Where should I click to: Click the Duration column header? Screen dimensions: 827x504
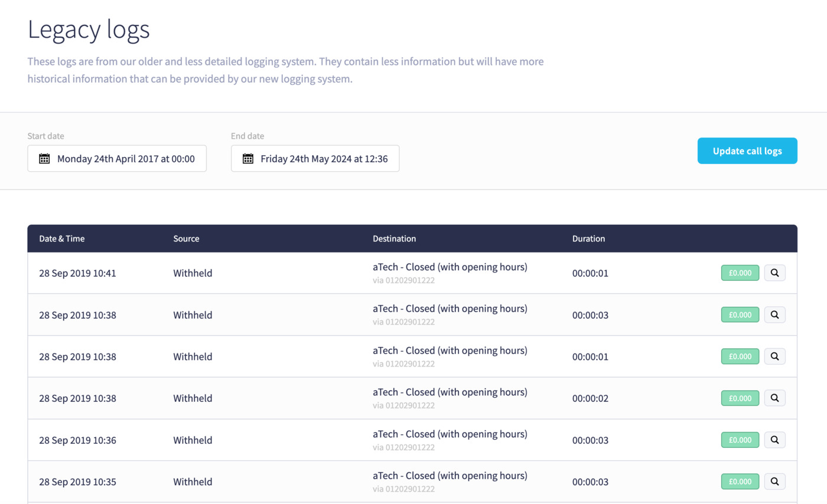[x=588, y=238]
